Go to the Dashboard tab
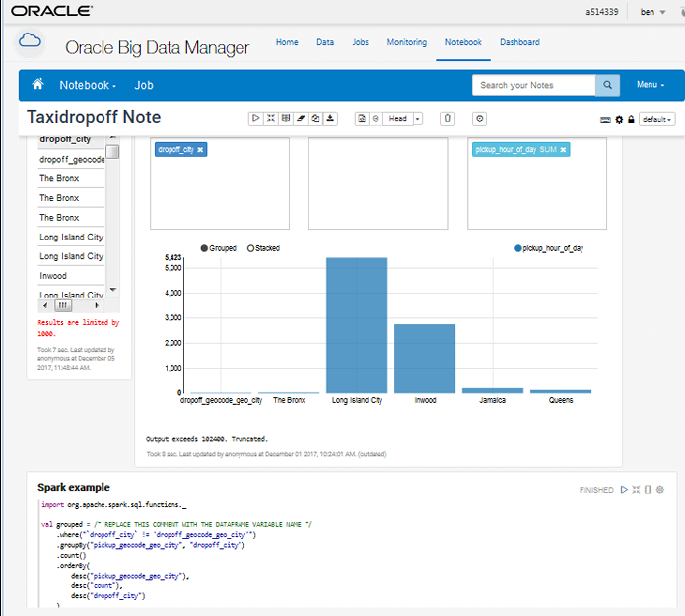The image size is (685, 616). coord(519,42)
